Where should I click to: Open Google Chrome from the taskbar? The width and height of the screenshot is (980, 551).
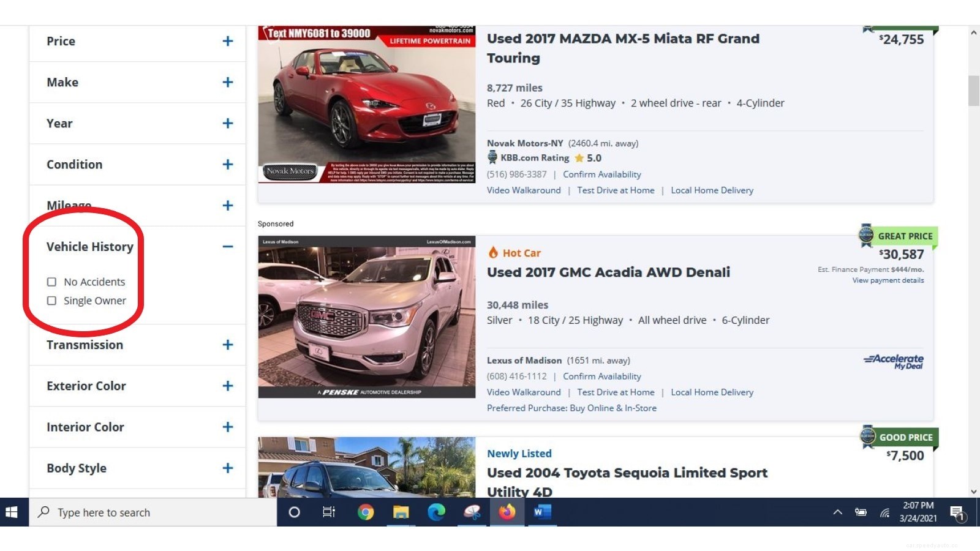click(366, 512)
